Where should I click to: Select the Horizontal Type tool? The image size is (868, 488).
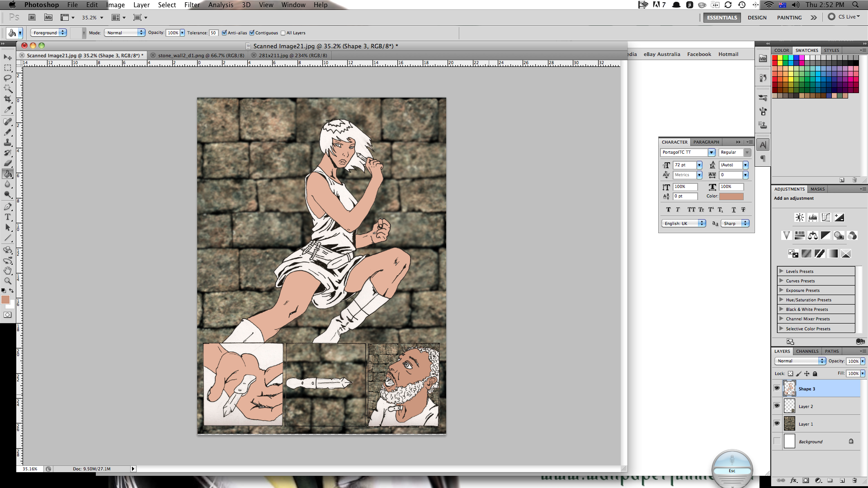coord(8,217)
